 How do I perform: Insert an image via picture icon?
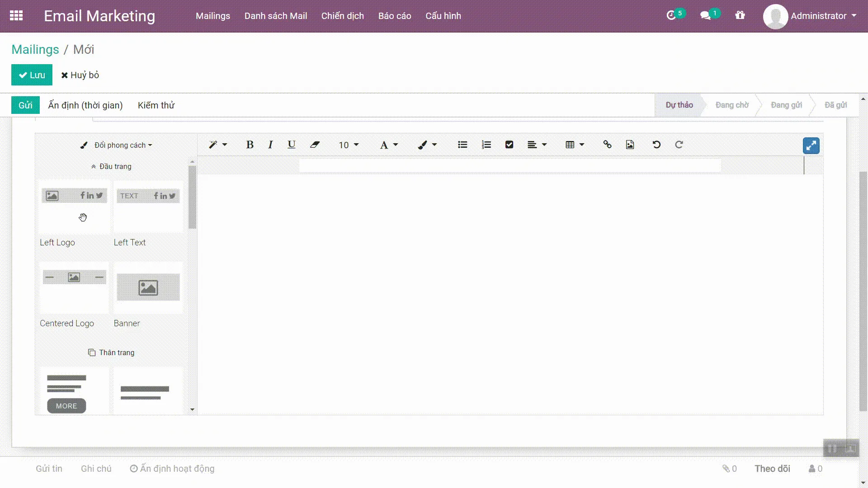point(630,145)
